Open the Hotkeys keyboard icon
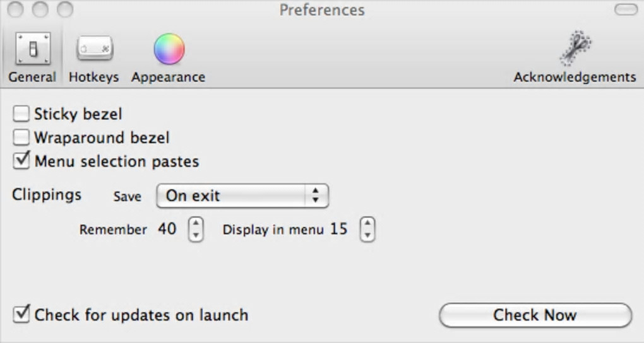The image size is (644, 343). [94, 49]
